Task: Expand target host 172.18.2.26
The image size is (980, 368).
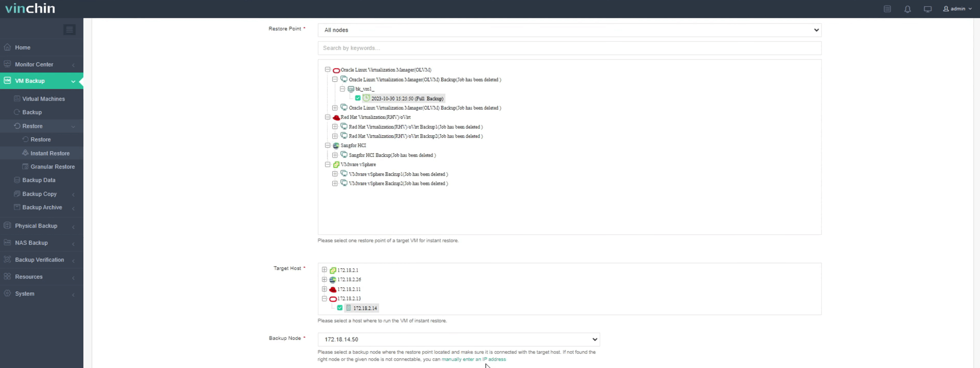Action: coord(324,279)
